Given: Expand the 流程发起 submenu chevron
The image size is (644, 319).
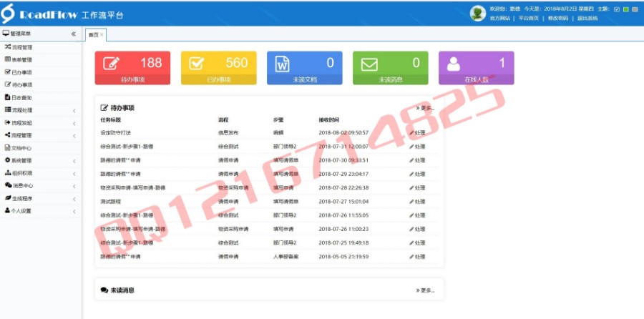Looking at the screenshot, I should pyautogui.click(x=74, y=124).
